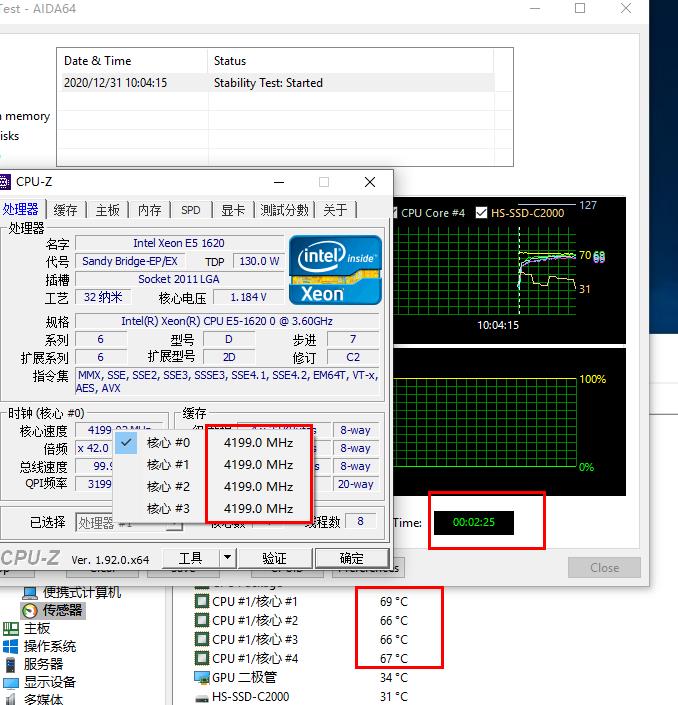Open the SPD tab in CPU-Z
This screenshot has width=678, height=705.
click(x=191, y=210)
